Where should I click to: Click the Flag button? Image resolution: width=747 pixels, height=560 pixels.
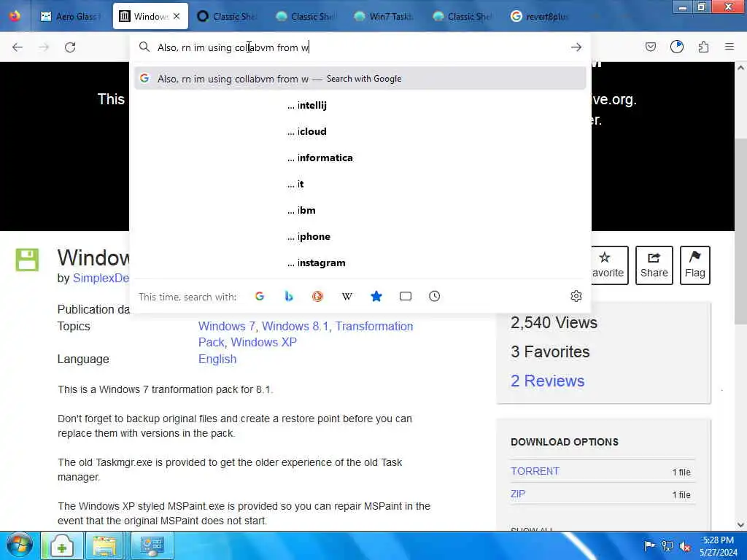(x=694, y=265)
